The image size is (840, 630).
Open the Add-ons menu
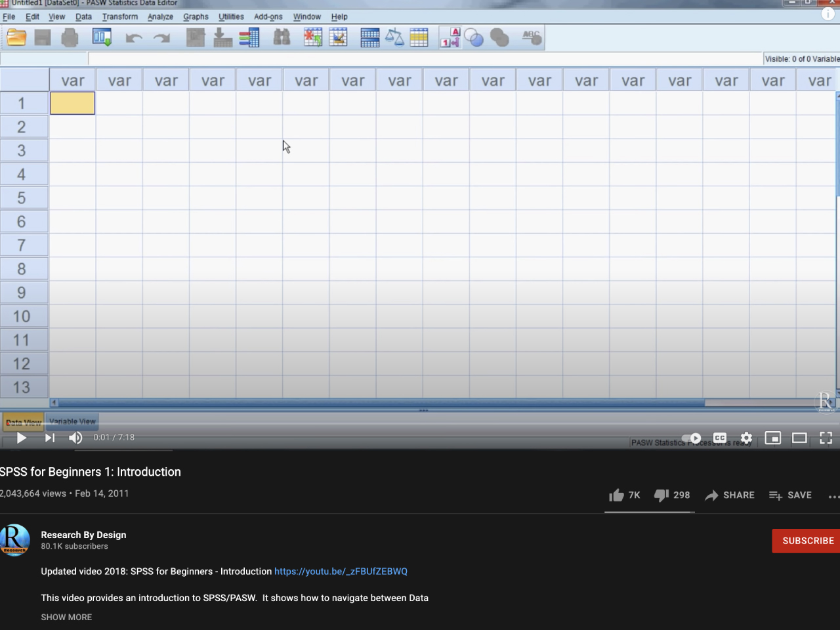(x=268, y=16)
